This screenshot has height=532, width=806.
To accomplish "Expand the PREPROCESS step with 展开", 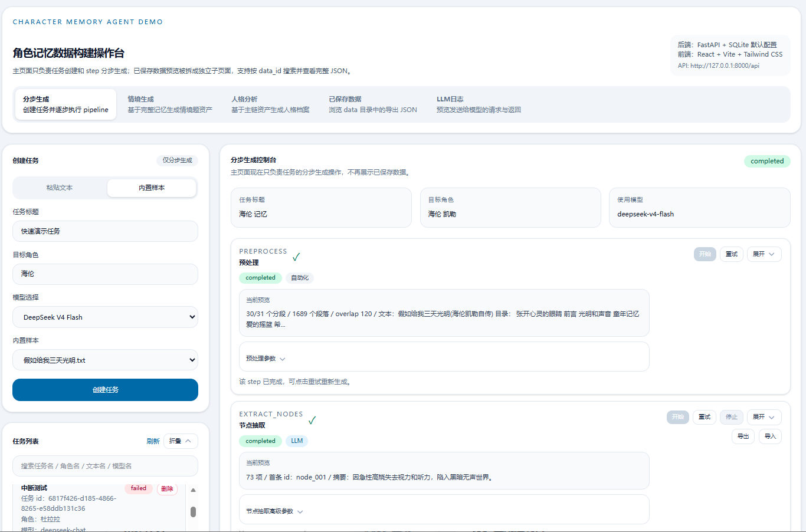I will click(x=764, y=254).
